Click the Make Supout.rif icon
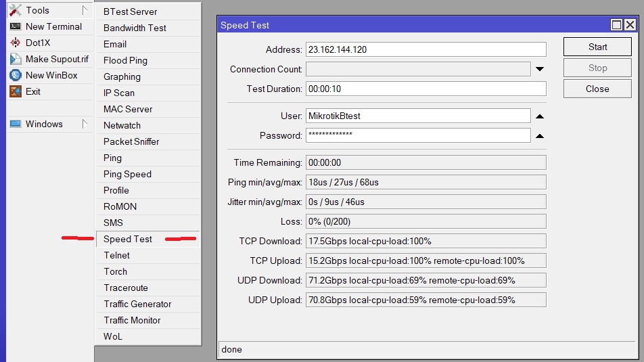The image size is (644, 362). coord(15,59)
